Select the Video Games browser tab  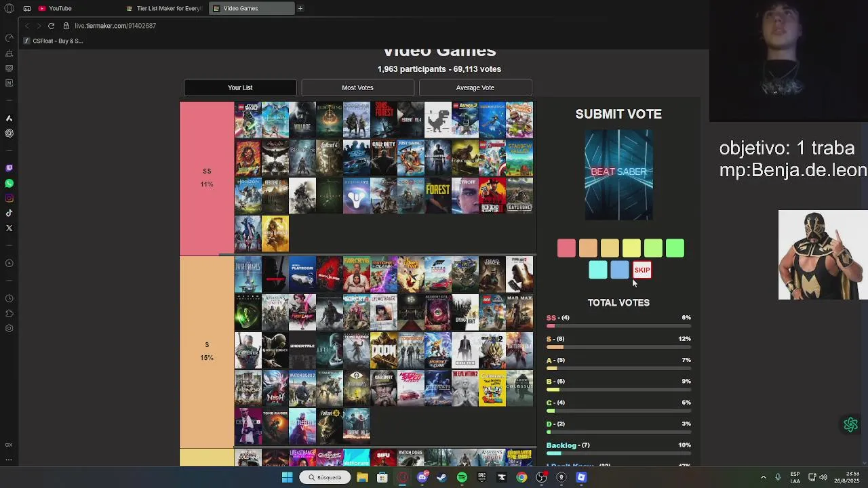click(x=252, y=8)
